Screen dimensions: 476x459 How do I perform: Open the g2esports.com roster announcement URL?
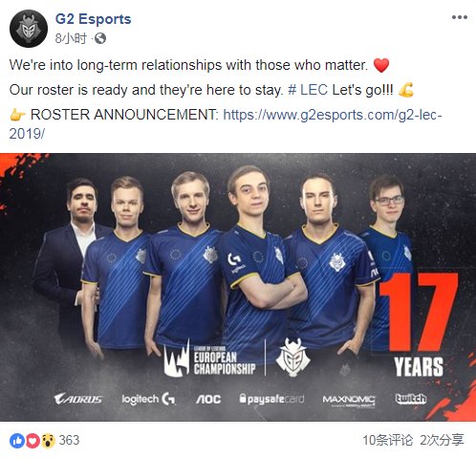click(x=226, y=123)
